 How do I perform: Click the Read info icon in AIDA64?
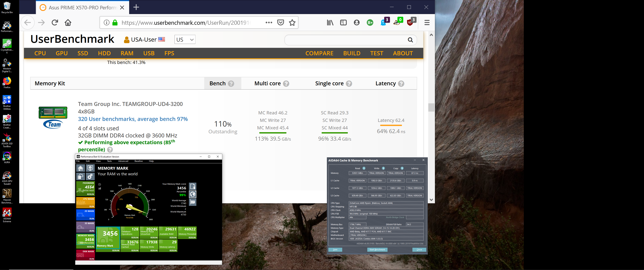click(x=364, y=168)
